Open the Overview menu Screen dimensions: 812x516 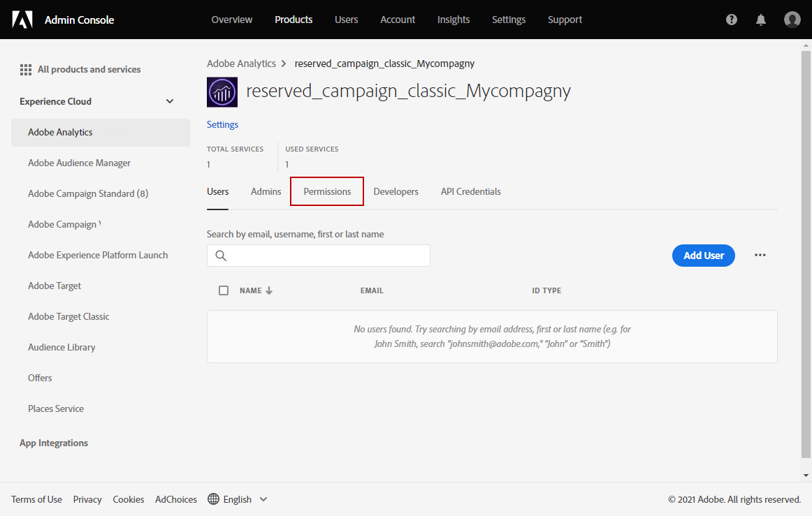(x=231, y=20)
